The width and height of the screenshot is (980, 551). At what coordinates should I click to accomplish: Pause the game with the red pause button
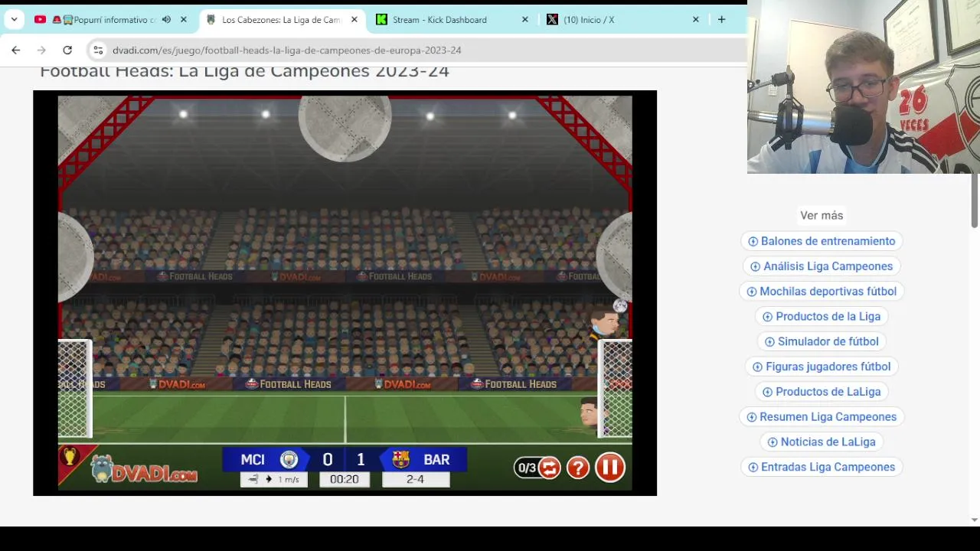pos(610,467)
